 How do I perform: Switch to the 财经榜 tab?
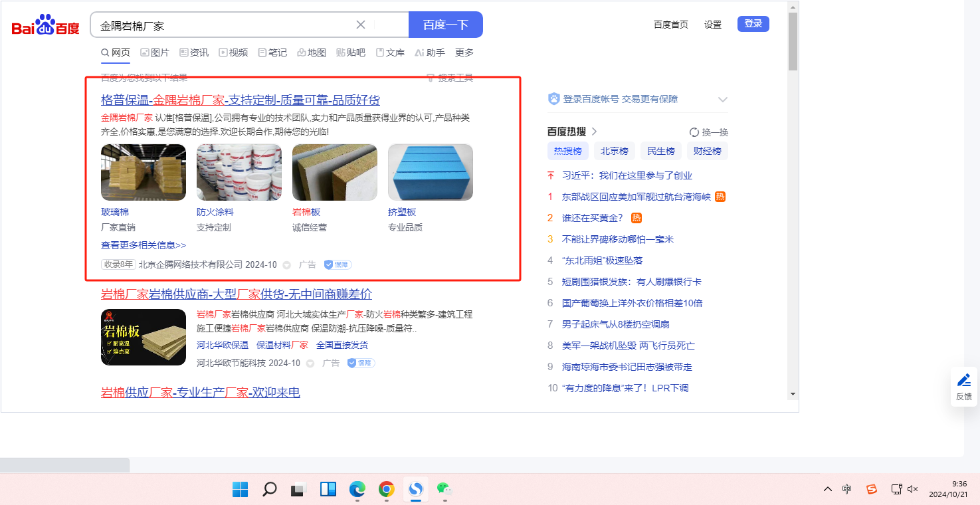click(708, 151)
